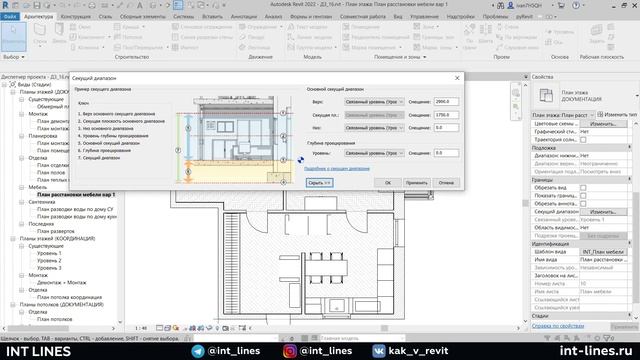The image size is (640, 360).
Task: Open the Выбор panel dropdown
Action: 14,57
